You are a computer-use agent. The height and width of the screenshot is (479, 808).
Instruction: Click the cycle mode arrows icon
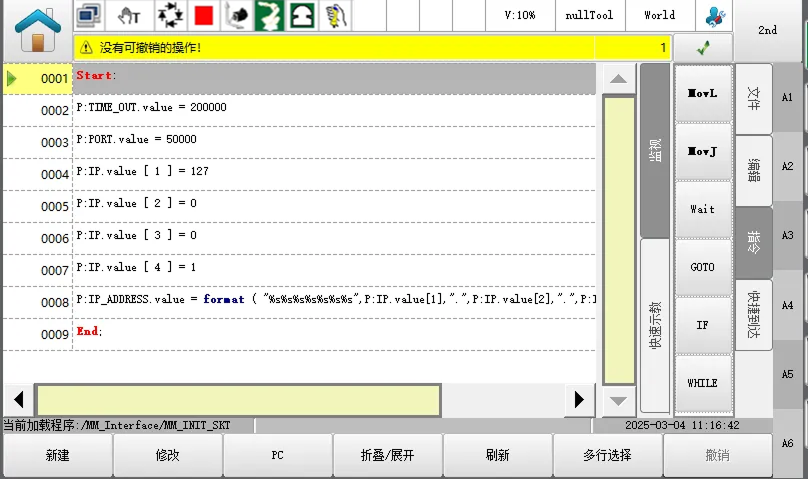[x=170, y=15]
